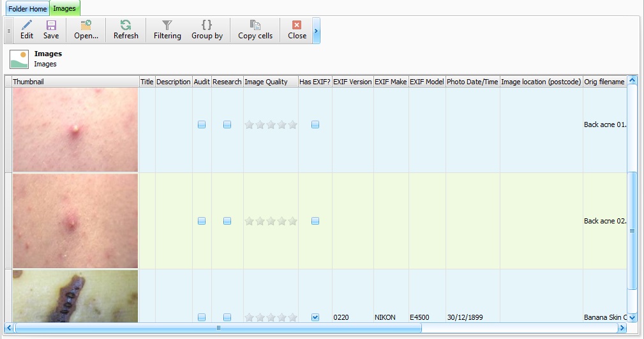
Task: Close the Images view using red Close icon
Action: [x=297, y=26]
